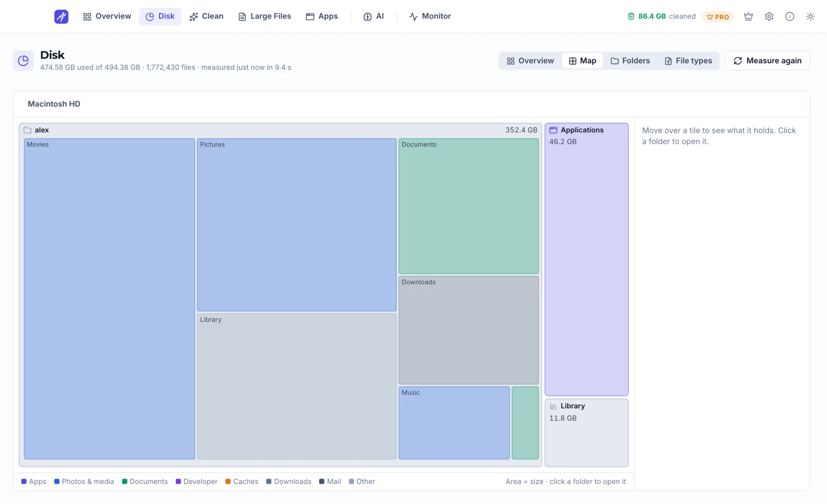This screenshot has height=504, width=827.
Task: Click the Downloads legend swatch
Action: pos(269,482)
